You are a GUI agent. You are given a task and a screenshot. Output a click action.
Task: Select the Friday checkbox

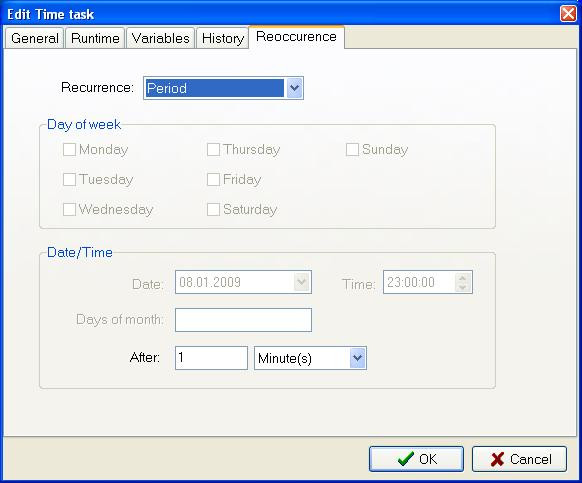213,179
